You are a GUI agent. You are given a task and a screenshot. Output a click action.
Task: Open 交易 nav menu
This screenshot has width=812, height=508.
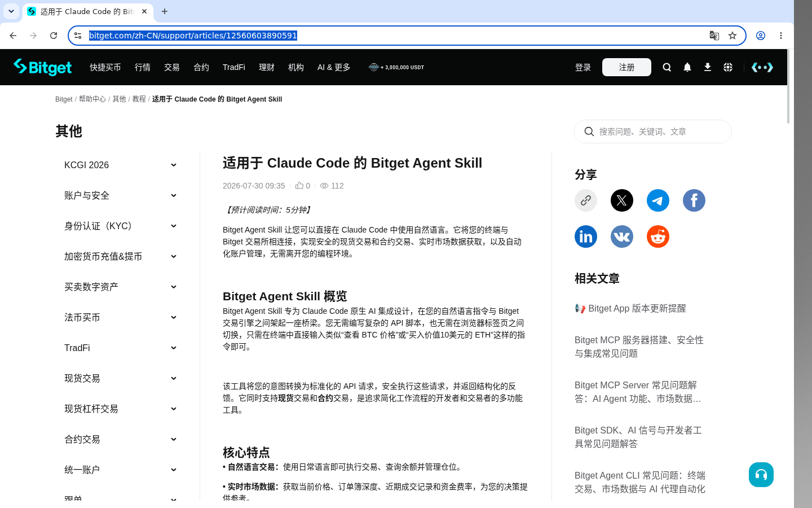(172, 67)
